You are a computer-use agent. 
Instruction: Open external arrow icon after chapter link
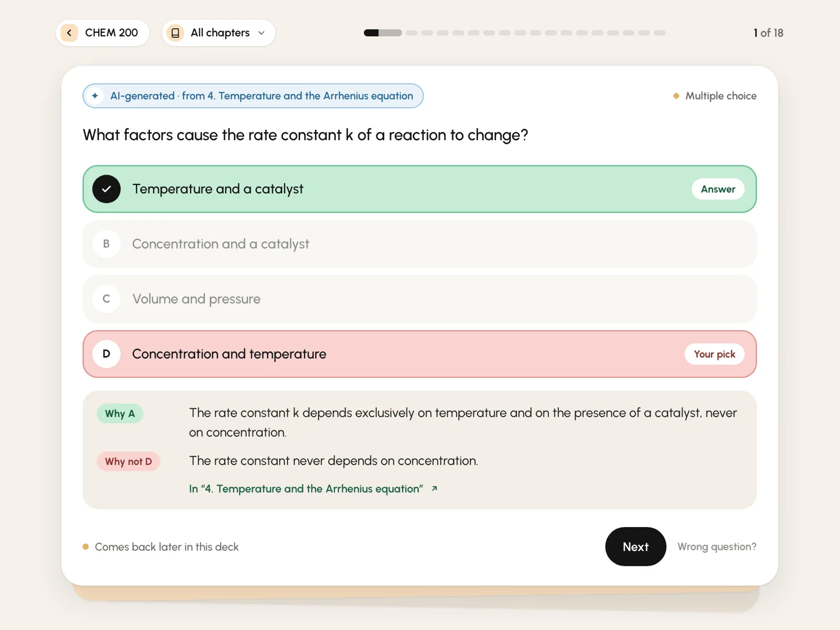tap(434, 489)
